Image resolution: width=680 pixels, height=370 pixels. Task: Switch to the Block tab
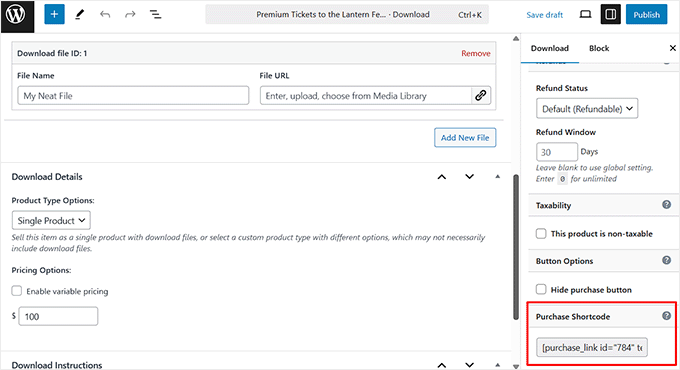pos(599,48)
